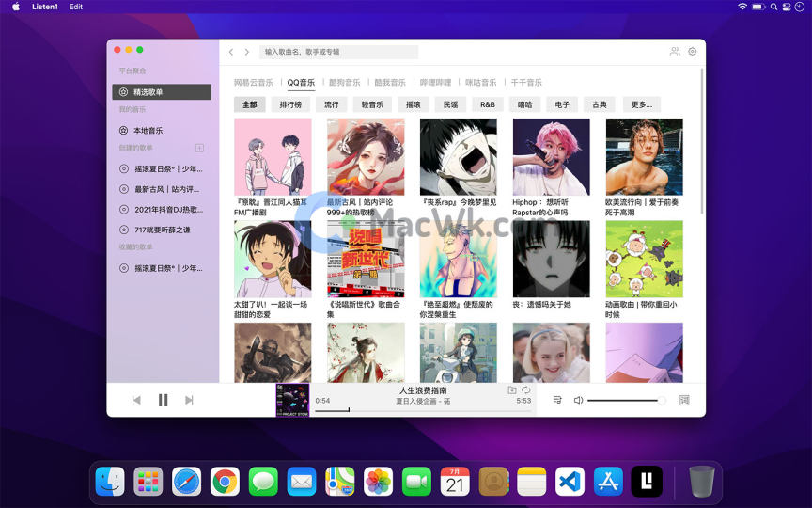The width and height of the screenshot is (812, 508).
Task: Filter playlists by 轻音乐
Action: 372,104
